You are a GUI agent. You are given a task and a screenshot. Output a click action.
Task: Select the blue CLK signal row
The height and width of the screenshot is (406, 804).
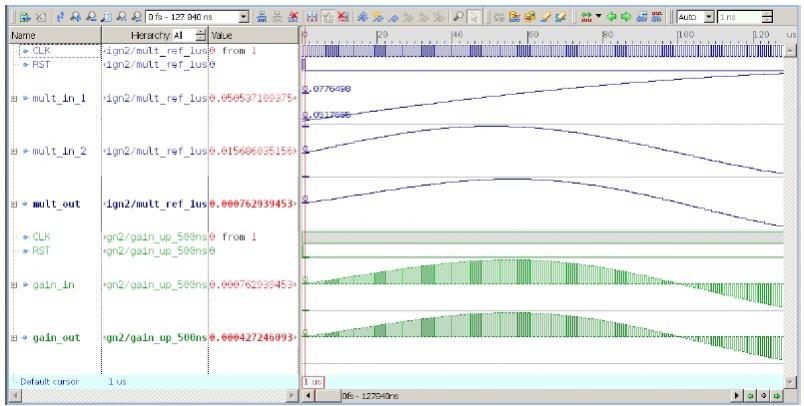click(41, 51)
